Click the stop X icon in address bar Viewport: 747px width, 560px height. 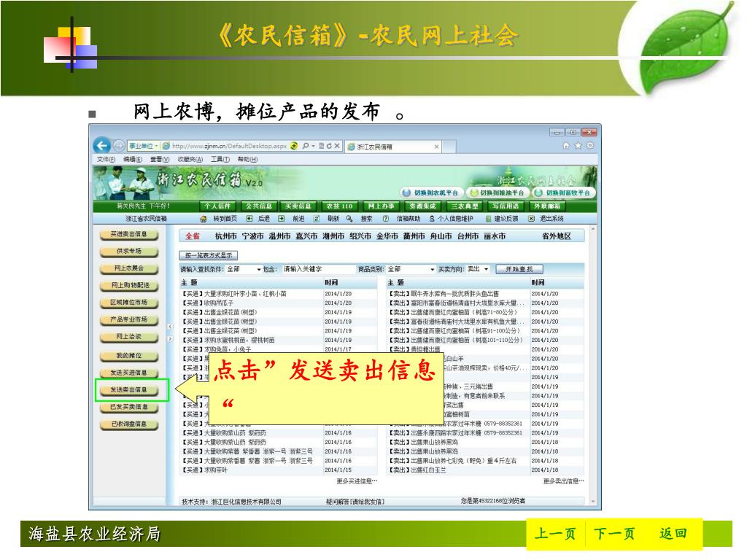(x=337, y=146)
